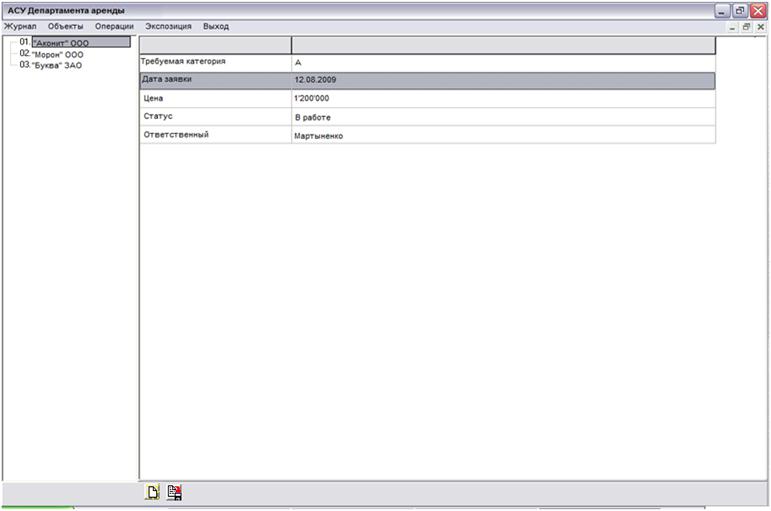Open the Объекты menu
Screen dimensions: 771x511
(66, 26)
